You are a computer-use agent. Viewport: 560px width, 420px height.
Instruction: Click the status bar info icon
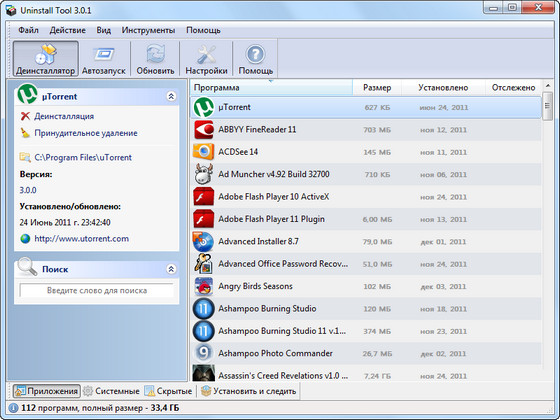(13, 408)
